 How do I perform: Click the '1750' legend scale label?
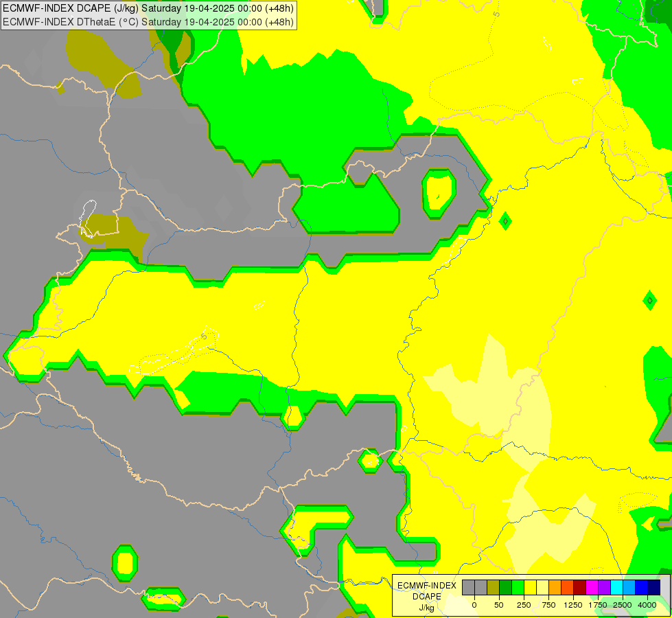[x=597, y=605]
